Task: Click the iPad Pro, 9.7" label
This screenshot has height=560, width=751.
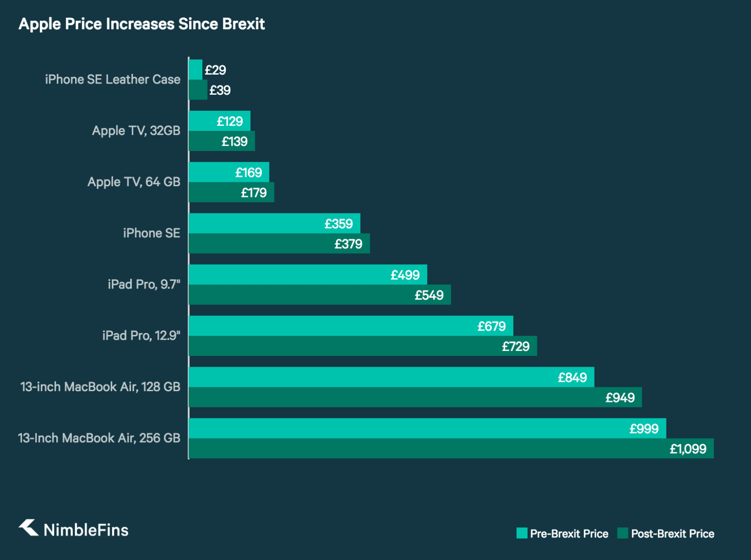Action: (x=144, y=284)
